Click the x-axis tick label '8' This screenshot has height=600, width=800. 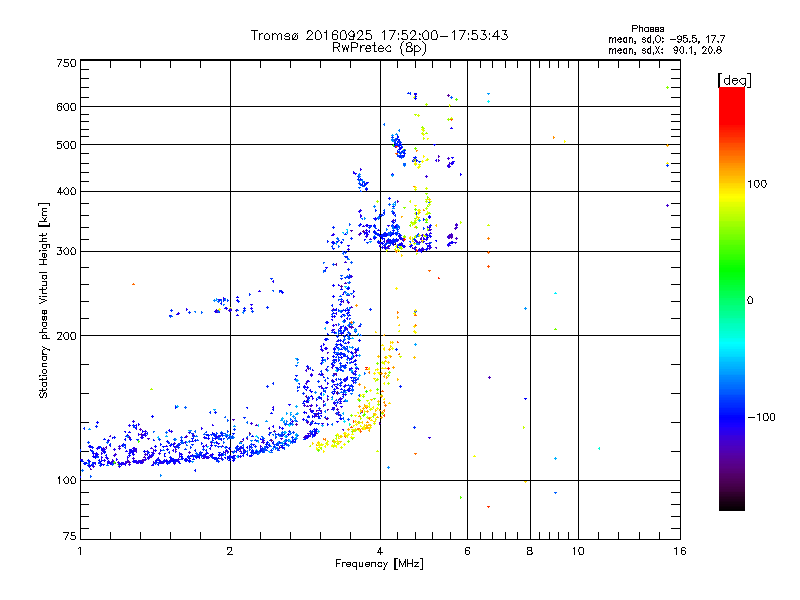tap(530, 551)
